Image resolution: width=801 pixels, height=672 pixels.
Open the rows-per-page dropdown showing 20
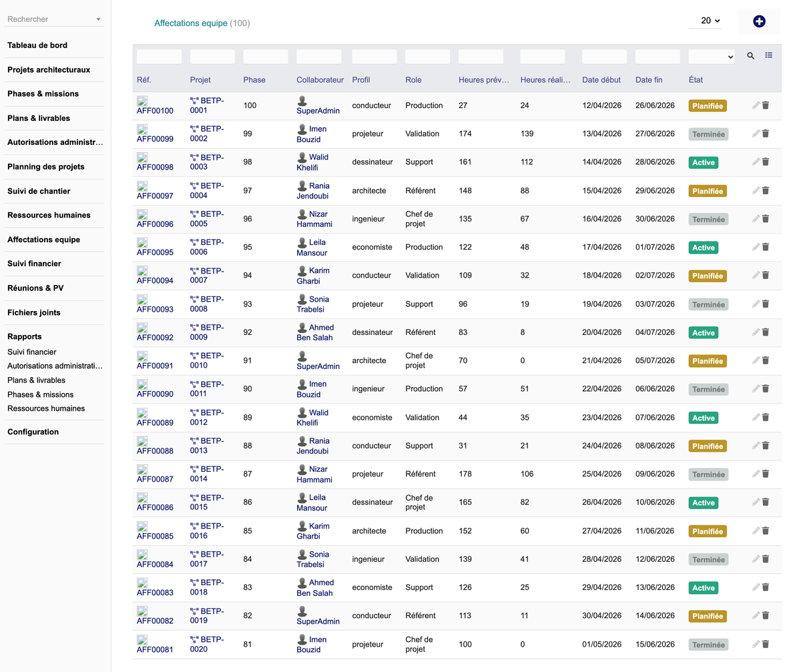tap(706, 21)
